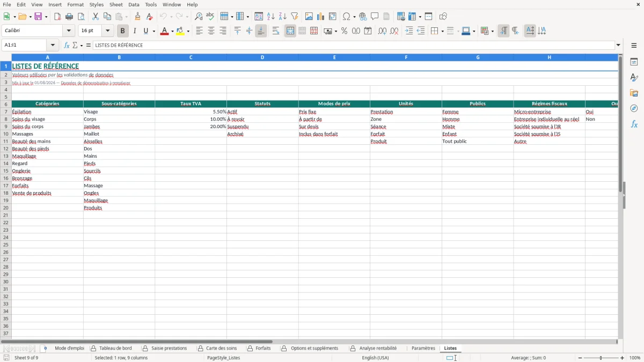This screenshot has width=644, height=362.
Task: Open the sidebar Properties panel
Action: tap(634, 62)
